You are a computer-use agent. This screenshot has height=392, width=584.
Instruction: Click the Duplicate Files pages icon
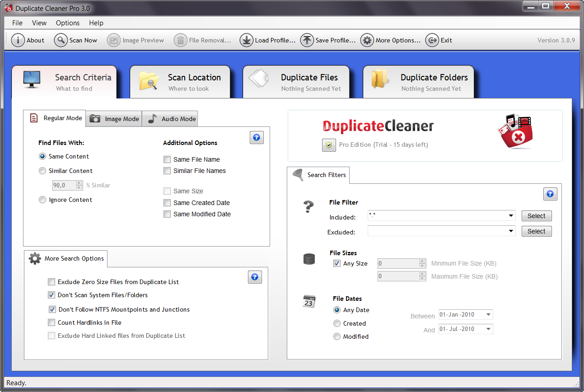pyautogui.click(x=259, y=79)
